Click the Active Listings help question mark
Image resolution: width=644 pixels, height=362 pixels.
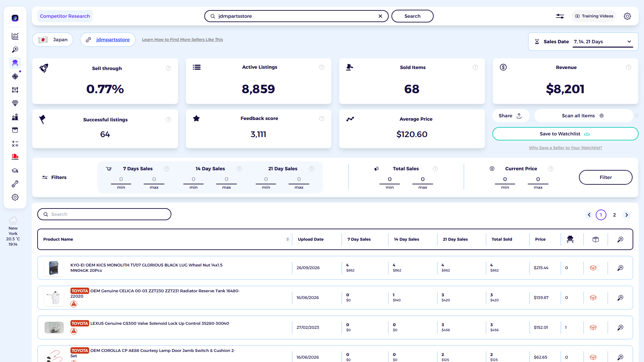pyautogui.click(x=322, y=67)
